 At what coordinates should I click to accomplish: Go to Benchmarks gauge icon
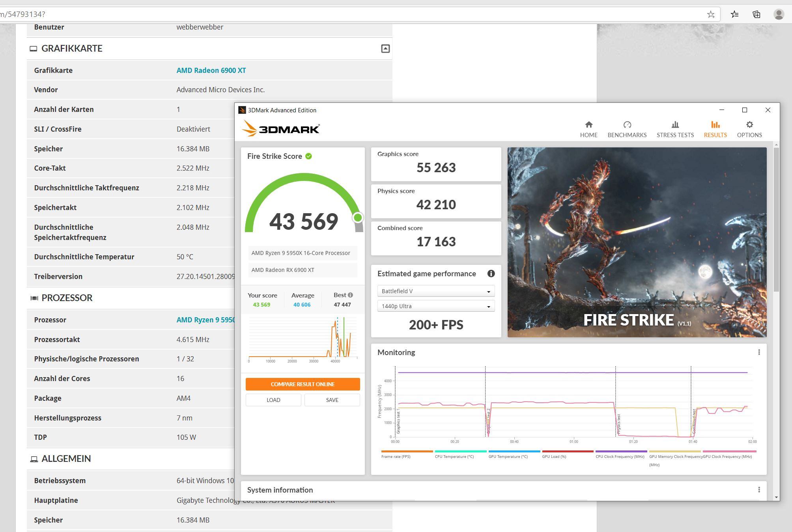click(627, 125)
